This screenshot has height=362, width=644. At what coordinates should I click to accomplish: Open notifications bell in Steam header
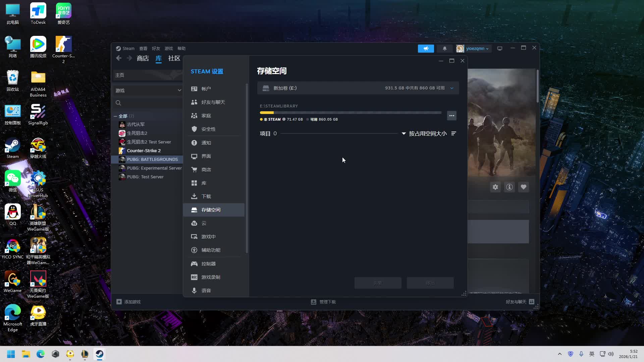tap(444, 49)
